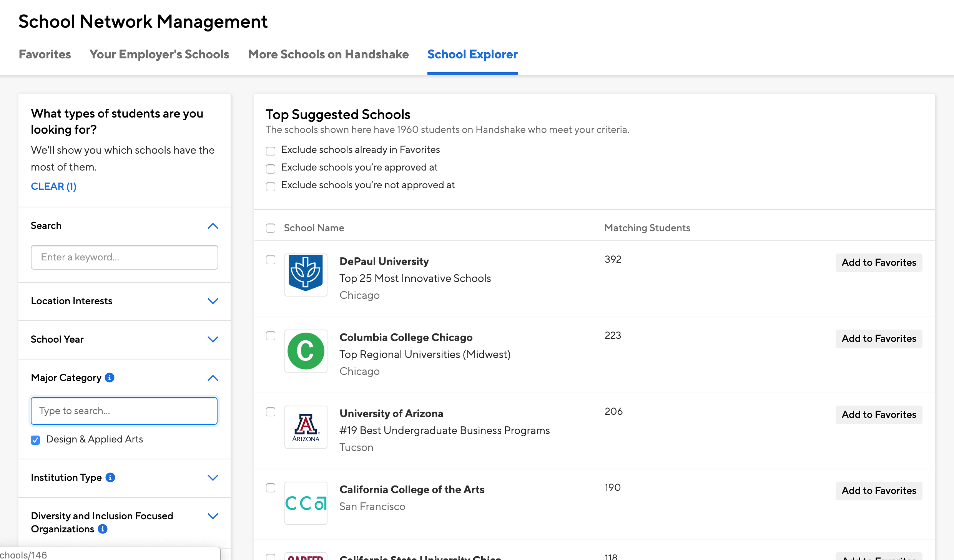Screen dimensions: 954x560
Task: Open California College of the Arts link
Action: pos(412,489)
